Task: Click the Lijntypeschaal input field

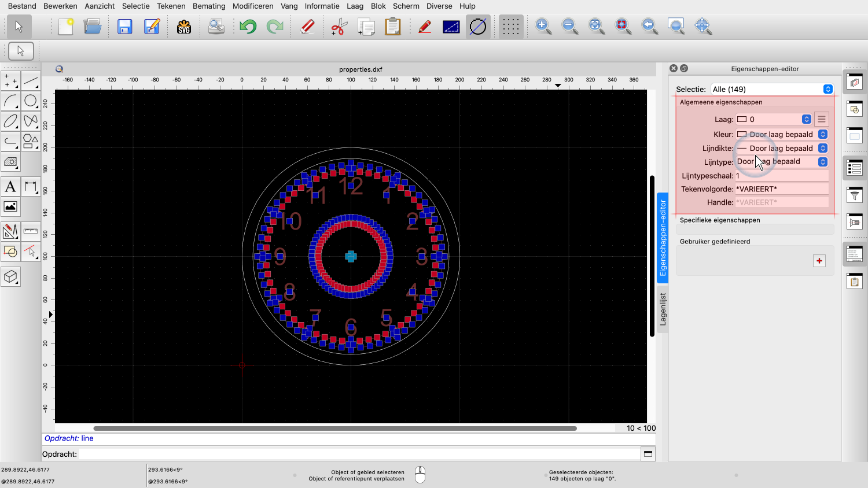Action: (781, 176)
